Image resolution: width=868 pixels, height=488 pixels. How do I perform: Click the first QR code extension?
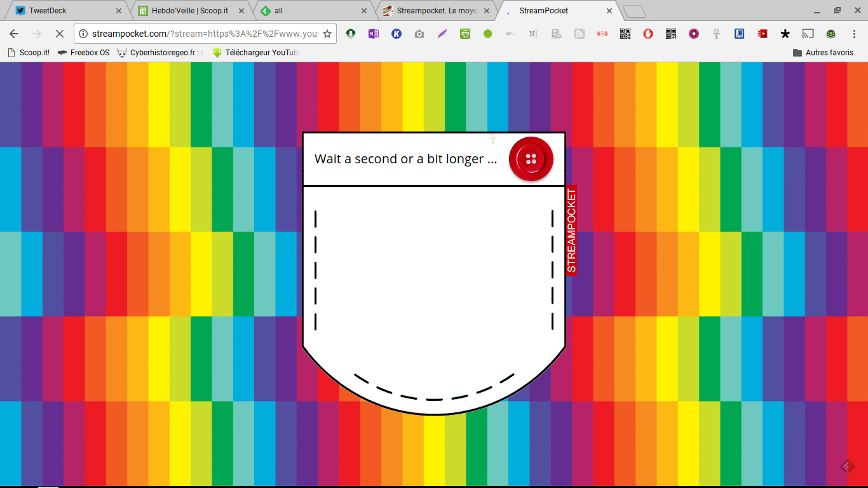(x=625, y=34)
